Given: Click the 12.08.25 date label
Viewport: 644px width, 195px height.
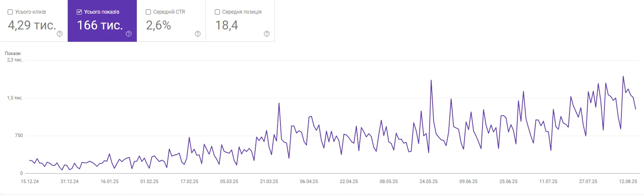Looking at the screenshot, I should [x=628, y=181].
